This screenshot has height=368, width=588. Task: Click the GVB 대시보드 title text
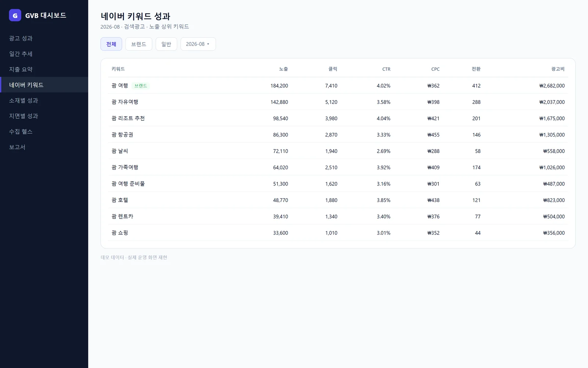coord(46,15)
